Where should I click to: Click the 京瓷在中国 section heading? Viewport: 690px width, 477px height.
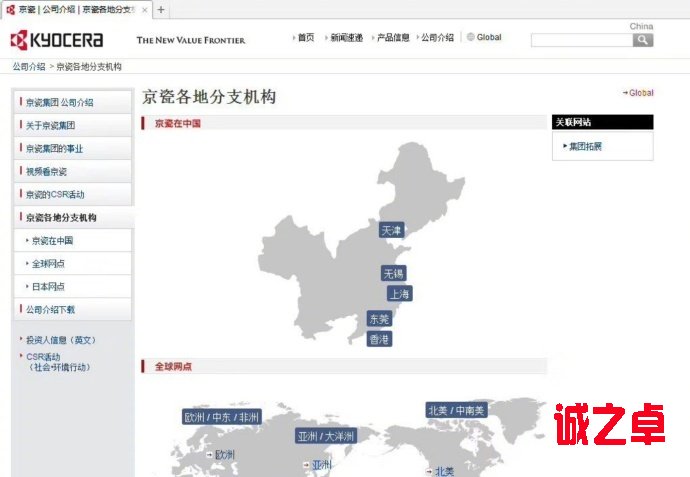click(x=177, y=123)
